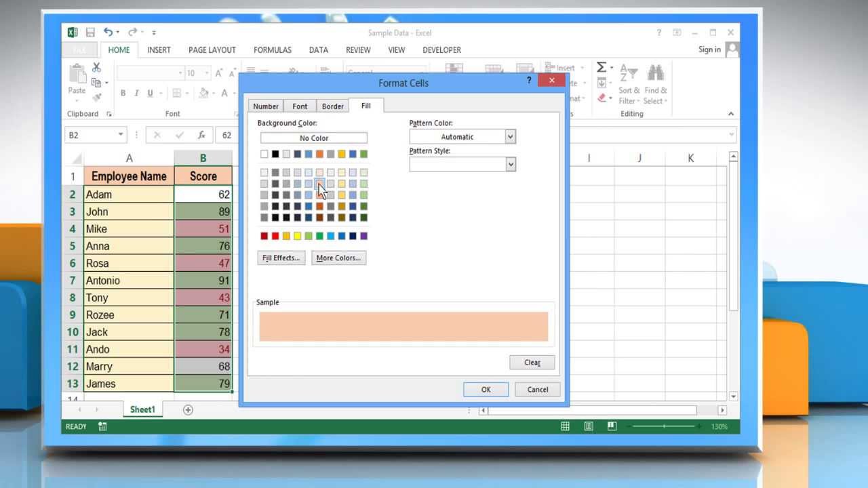The width and height of the screenshot is (868, 488).
Task: Click the Format Cells dialog help question mark
Action: [529, 80]
